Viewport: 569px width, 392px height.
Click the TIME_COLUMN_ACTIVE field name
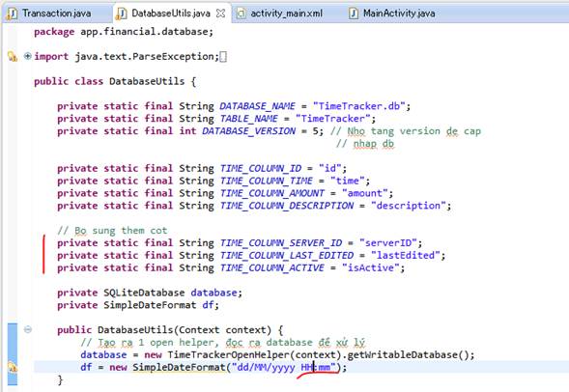(271, 267)
